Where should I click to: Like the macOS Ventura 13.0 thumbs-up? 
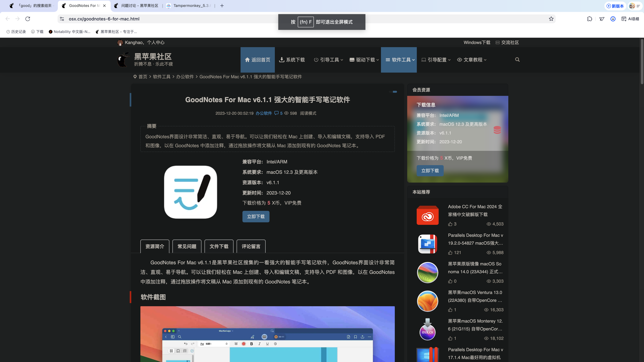pyautogui.click(x=450, y=310)
